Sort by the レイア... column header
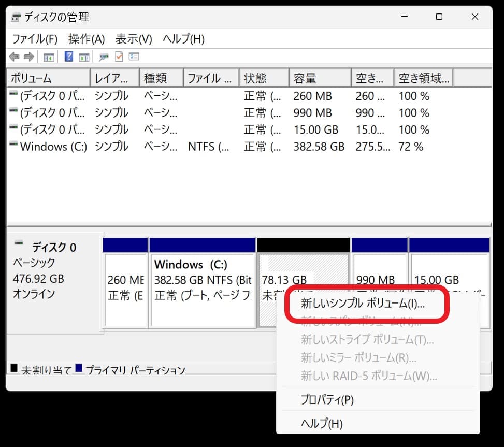 tap(115, 78)
